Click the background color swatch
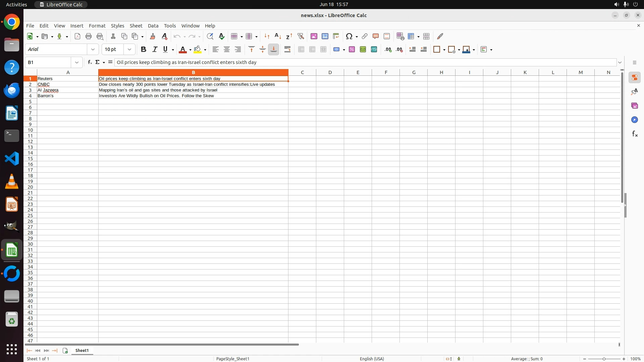 198,49
